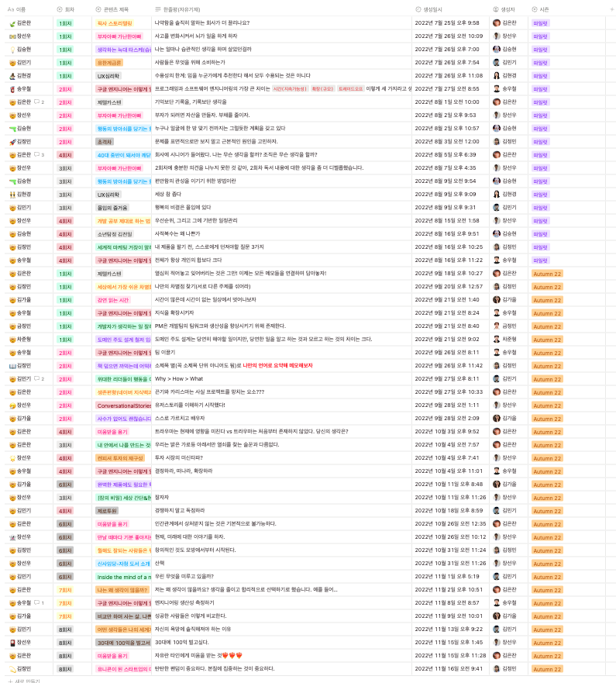Screen dimensions: 616x683
Task: Open the 김은찬 page from the 7월 25일 row
Action: pyautogui.click(x=24, y=23)
